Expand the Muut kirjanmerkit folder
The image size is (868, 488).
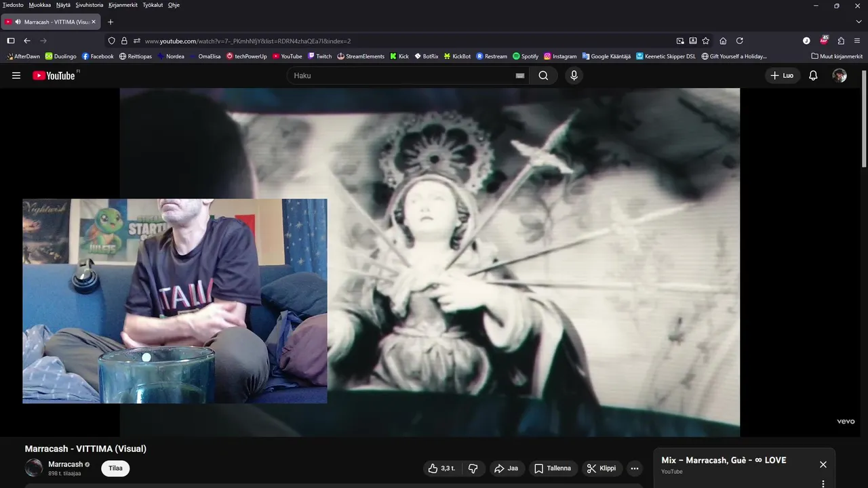pos(837,56)
